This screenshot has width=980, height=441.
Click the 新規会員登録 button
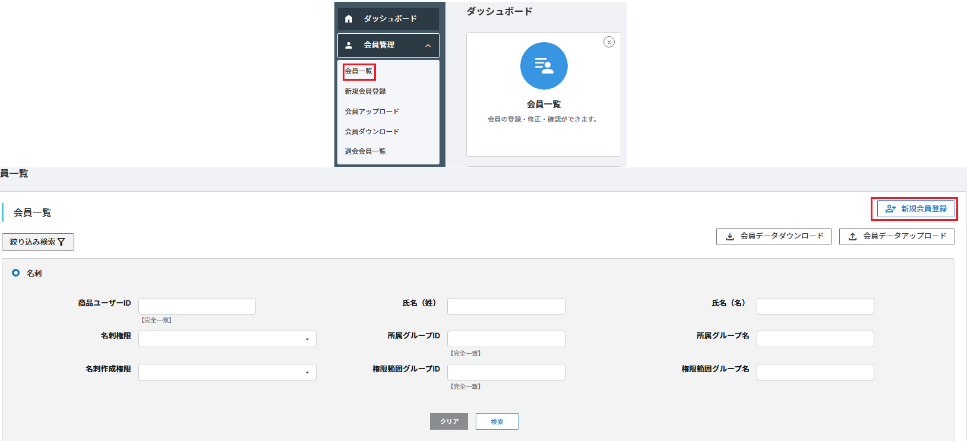916,209
